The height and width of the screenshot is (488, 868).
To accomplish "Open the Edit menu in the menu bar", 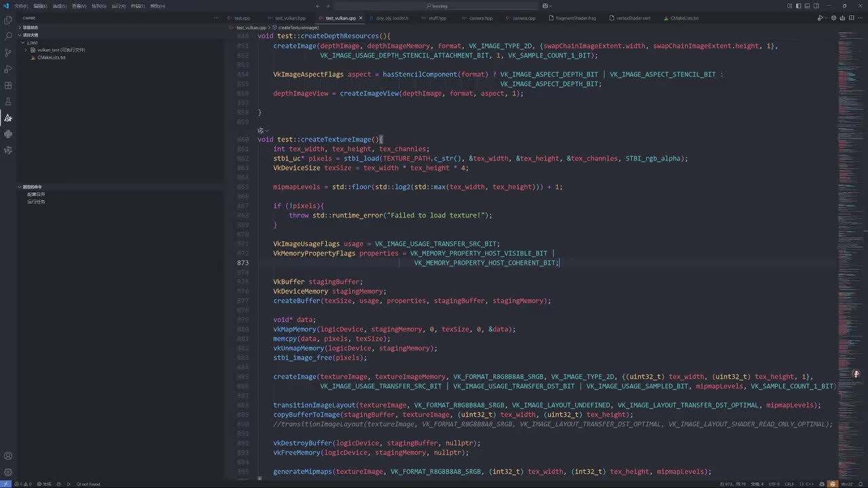I will 40,6.
